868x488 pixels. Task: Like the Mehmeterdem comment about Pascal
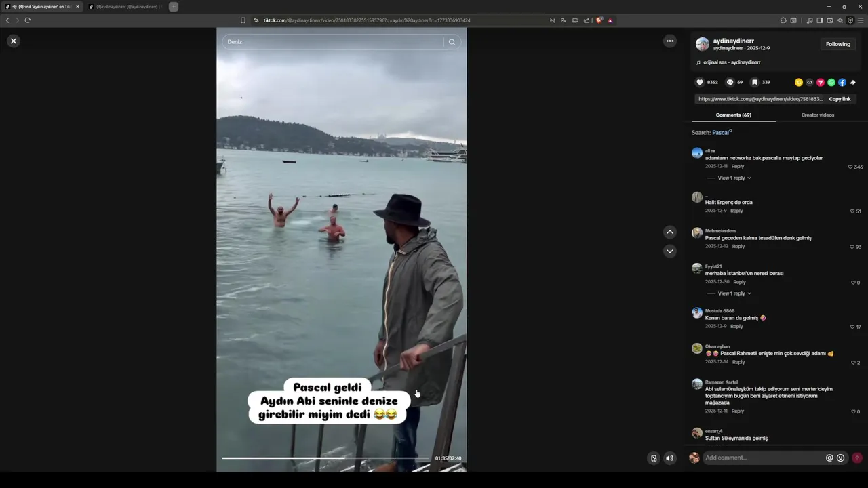pos(852,247)
